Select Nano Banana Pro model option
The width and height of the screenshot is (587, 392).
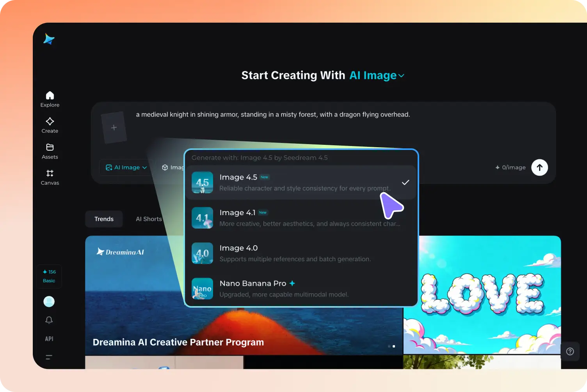[301, 289]
